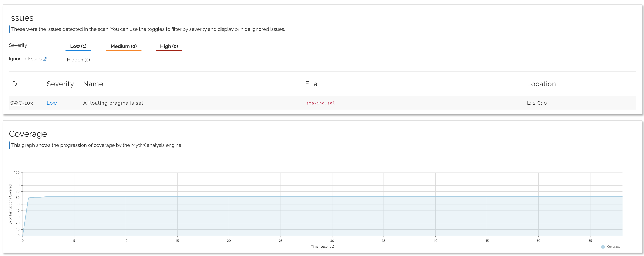
Task: Open the staking.sol file link
Action: click(320, 103)
